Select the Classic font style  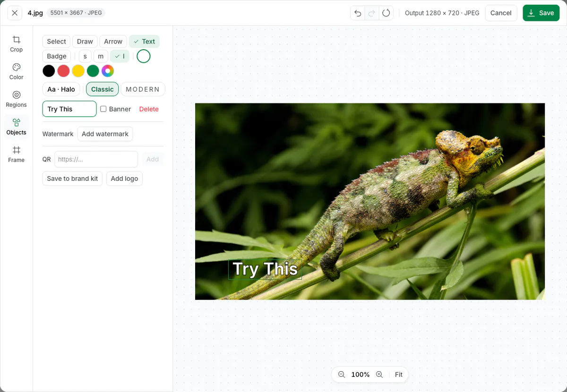(103, 89)
